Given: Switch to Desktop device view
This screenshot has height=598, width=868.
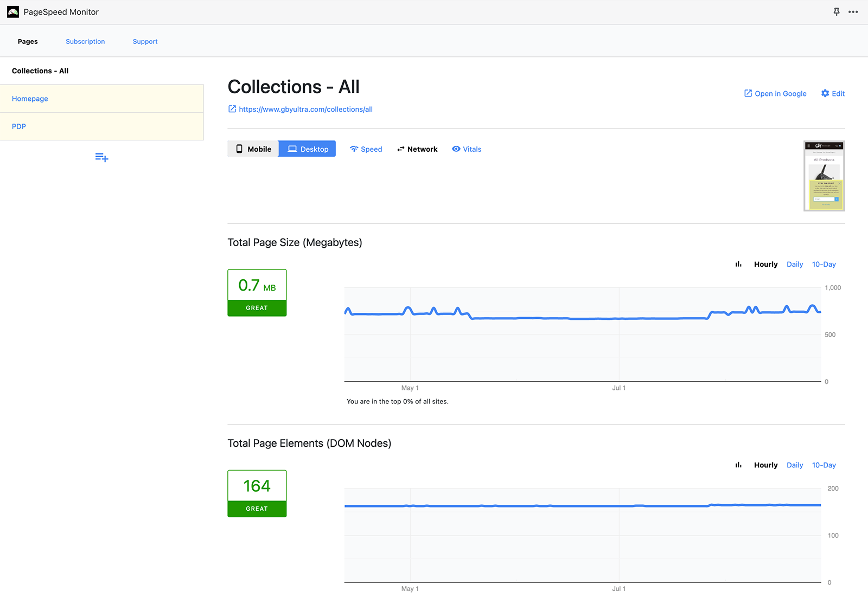Looking at the screenshot, I should click(x=308, y=149).
